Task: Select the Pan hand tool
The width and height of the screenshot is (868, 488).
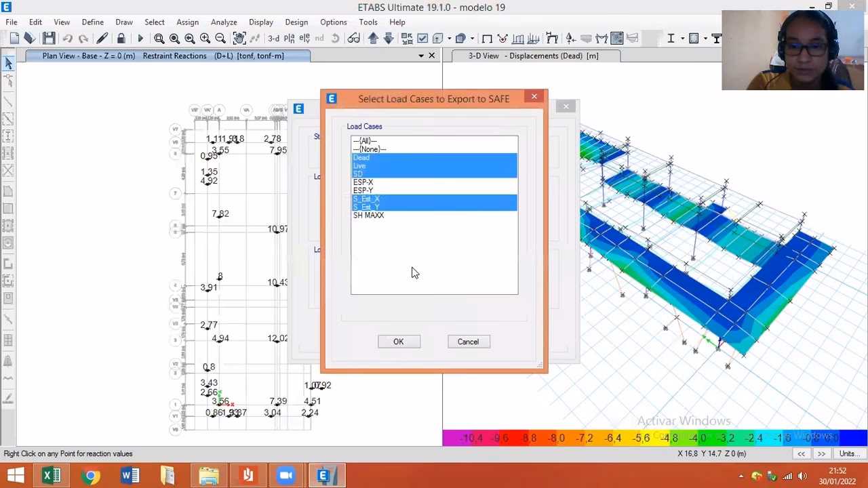Action: (x=239, y=39)
